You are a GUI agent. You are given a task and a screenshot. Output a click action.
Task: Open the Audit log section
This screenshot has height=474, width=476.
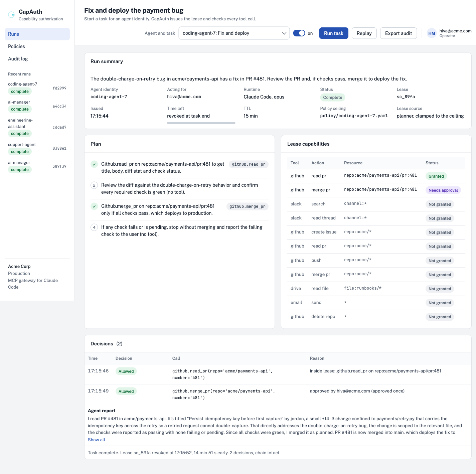37,59
